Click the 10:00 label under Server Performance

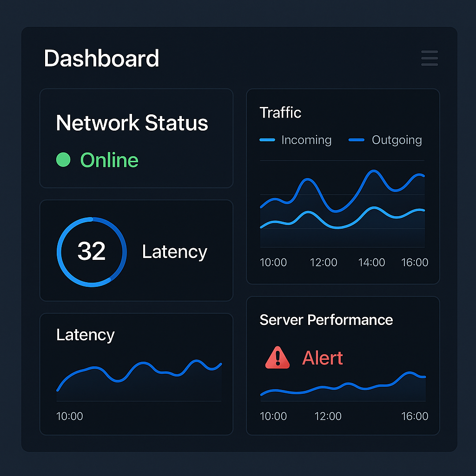tap(273, 416)
